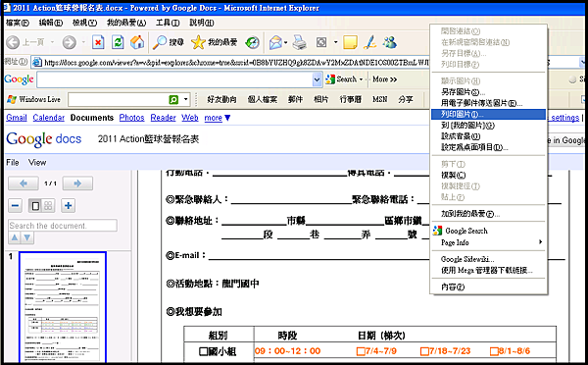Open Web link
This screenshot has height=365, width=588.
click(190, 118)
